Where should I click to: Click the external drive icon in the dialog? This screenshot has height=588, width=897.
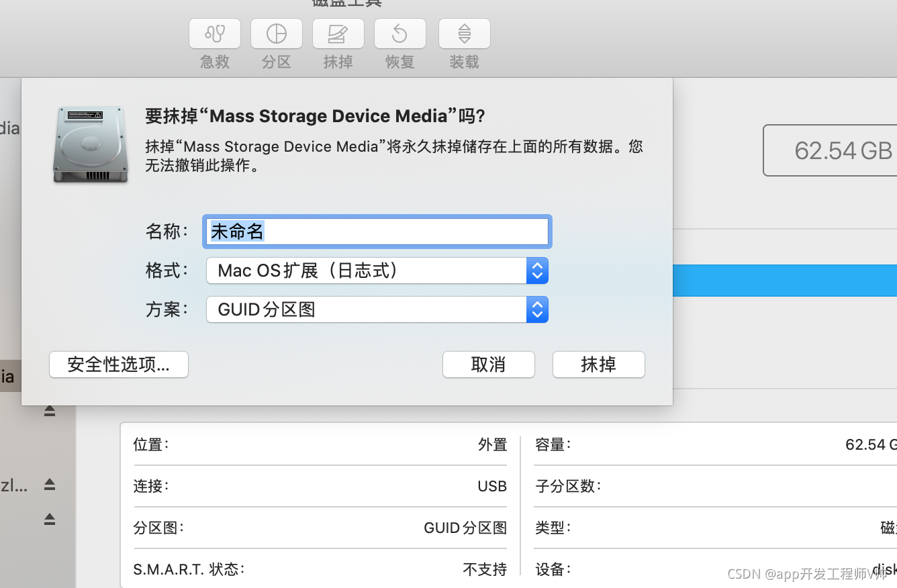90,143
